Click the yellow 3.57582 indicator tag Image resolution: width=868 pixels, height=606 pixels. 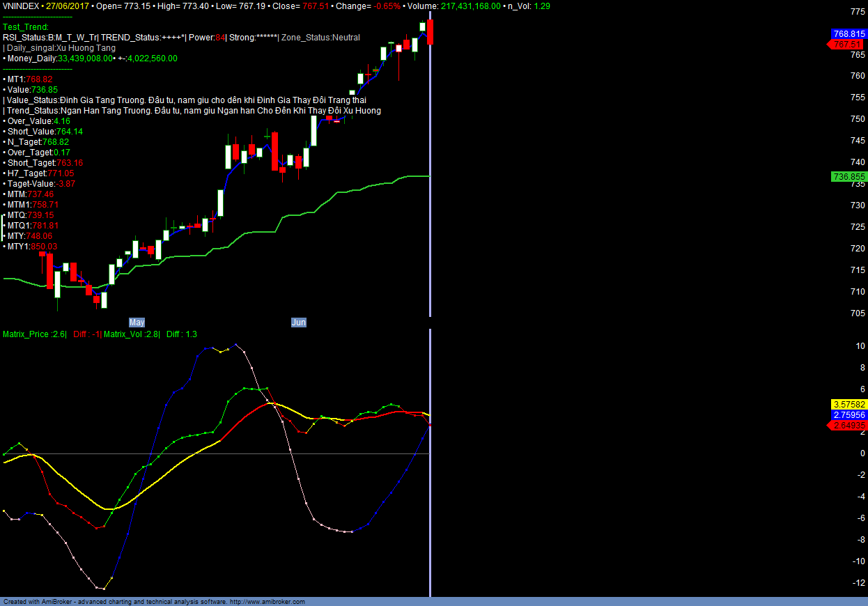pyautogui.click(x=848, y=404)
